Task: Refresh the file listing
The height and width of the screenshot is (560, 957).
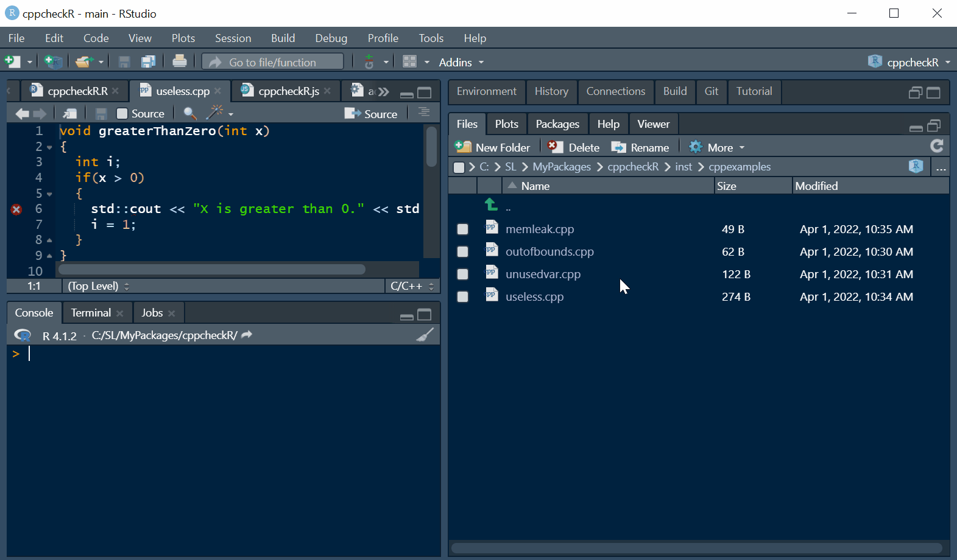Action: (937, 146)
